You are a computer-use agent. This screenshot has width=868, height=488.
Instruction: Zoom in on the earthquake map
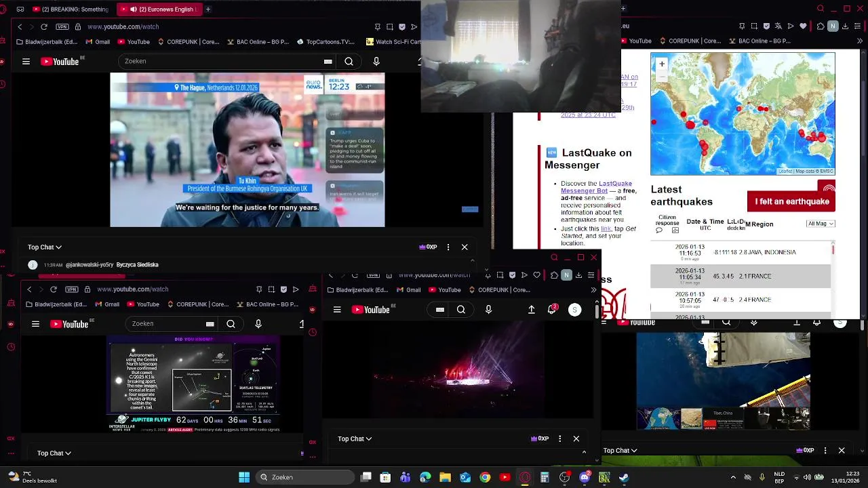point(662,64)
